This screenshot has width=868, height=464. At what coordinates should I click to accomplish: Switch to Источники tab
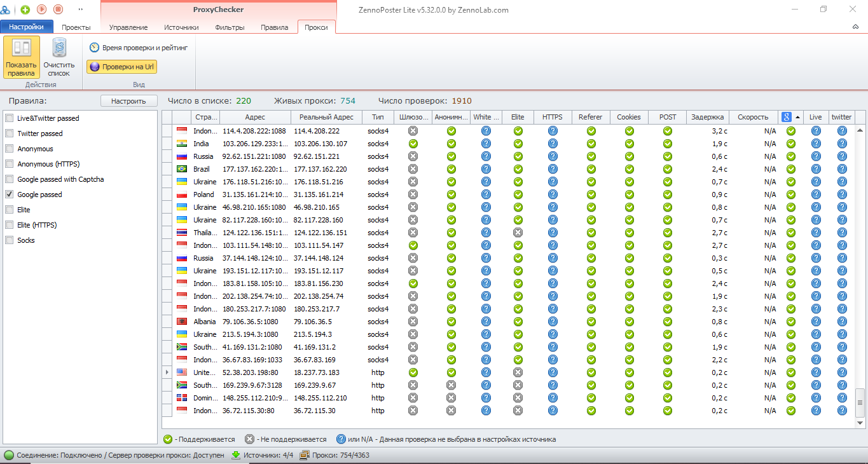(x=181, y=27)
